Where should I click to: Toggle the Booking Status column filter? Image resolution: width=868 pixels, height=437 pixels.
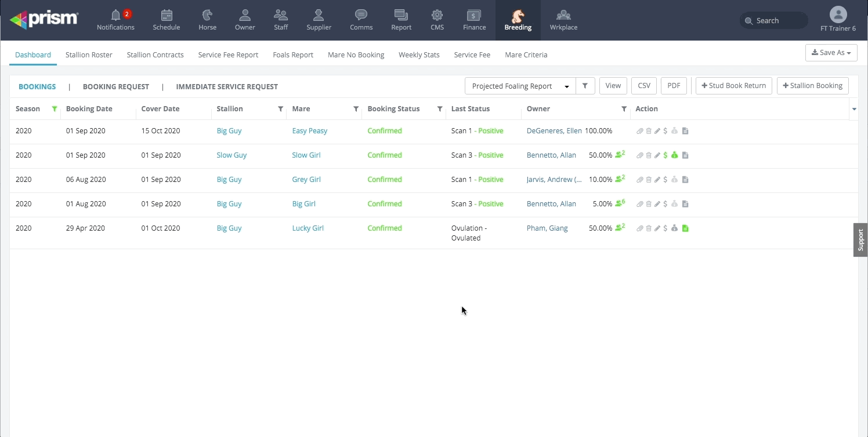pos(440,109)
